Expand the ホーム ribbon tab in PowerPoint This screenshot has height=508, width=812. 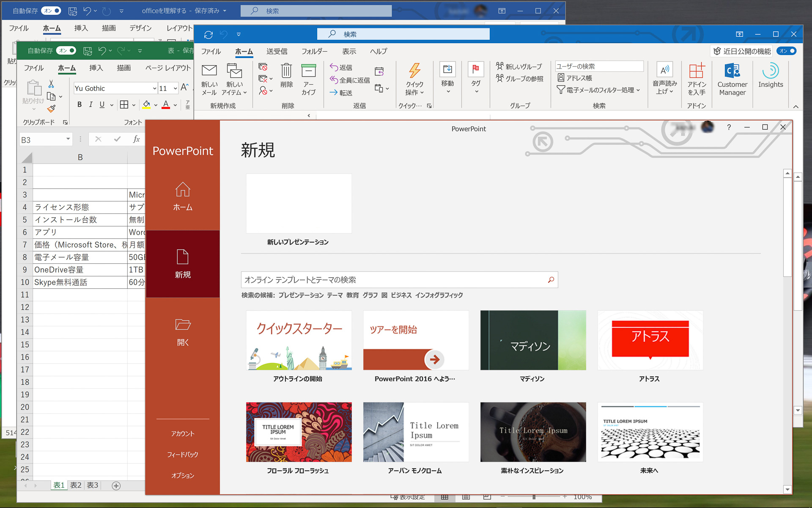(x=182, y=196)
